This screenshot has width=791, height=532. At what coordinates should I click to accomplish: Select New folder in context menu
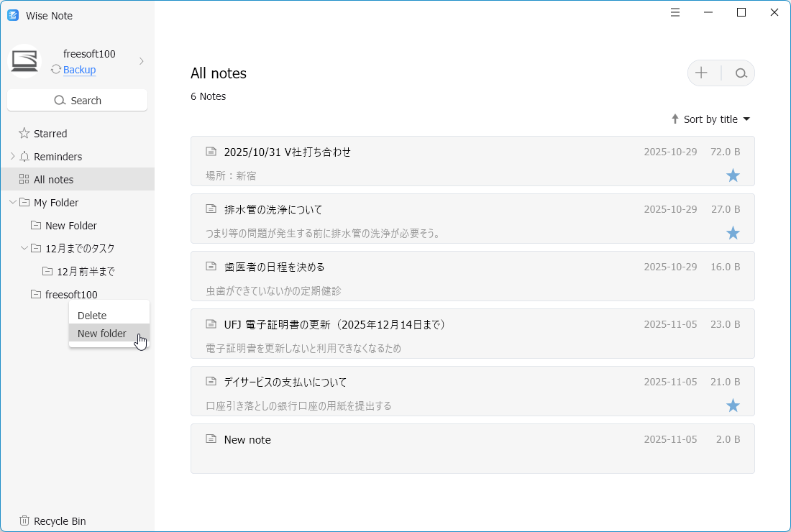[x=102, y=334]
